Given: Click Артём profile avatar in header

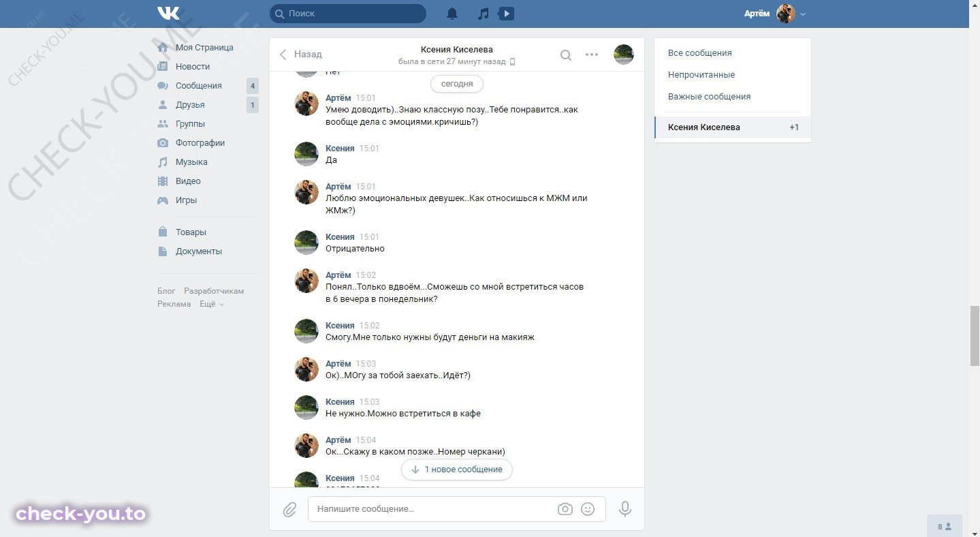Looking at the screenshot, I should (x=786, y=14).
